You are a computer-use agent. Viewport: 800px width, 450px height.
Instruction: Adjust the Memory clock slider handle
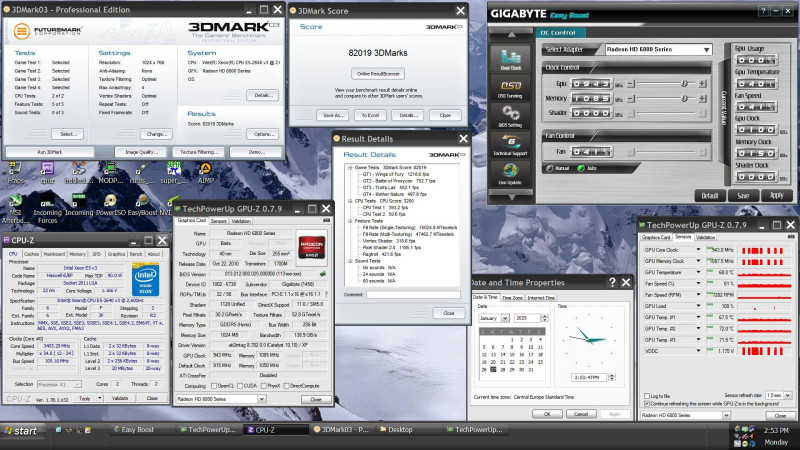tap(684, 98)
